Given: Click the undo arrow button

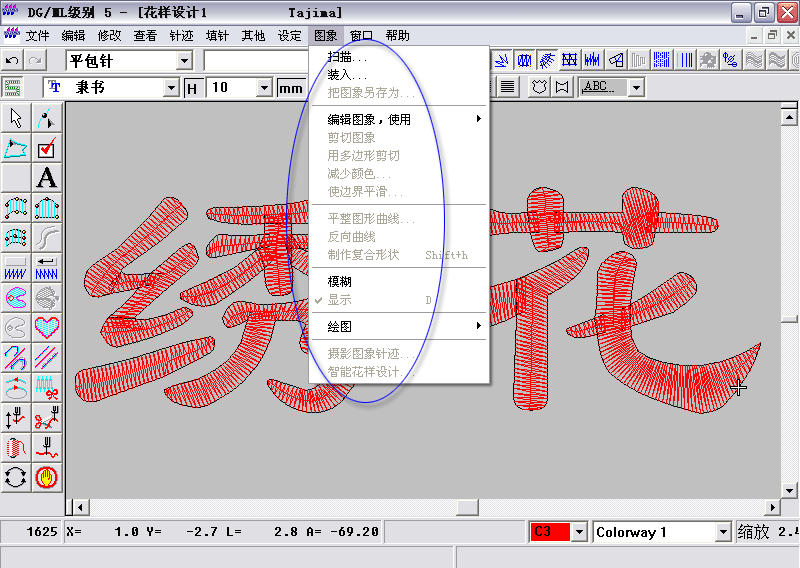Looking at the screenshot, I should (12, 61).
